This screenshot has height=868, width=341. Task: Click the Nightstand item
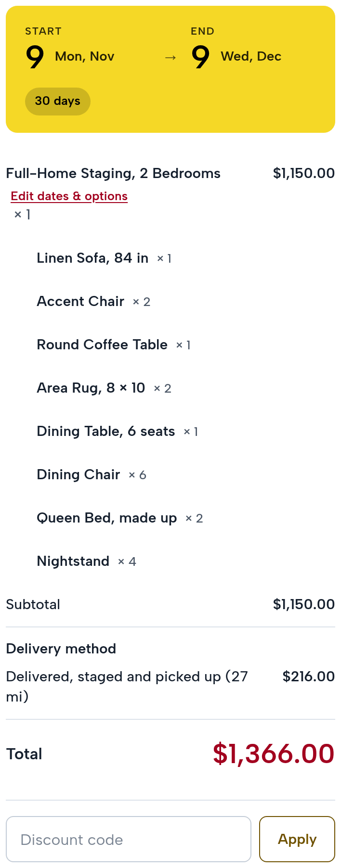(x=73, y=561)
